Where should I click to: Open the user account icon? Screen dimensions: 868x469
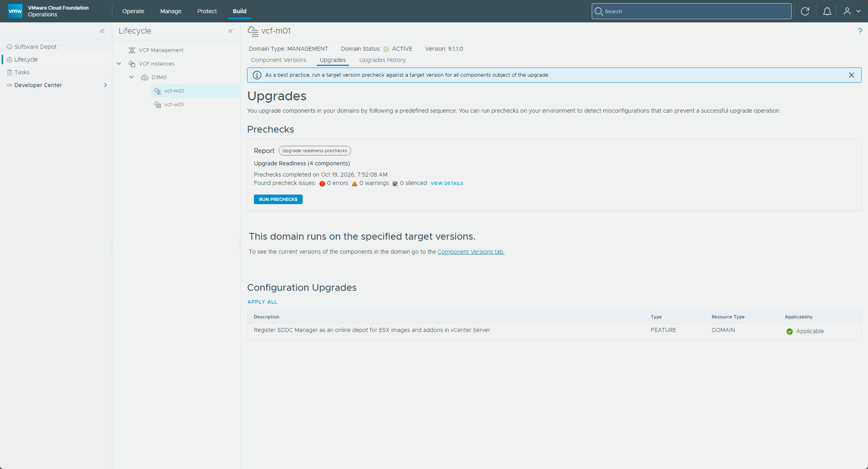(847, 11)
